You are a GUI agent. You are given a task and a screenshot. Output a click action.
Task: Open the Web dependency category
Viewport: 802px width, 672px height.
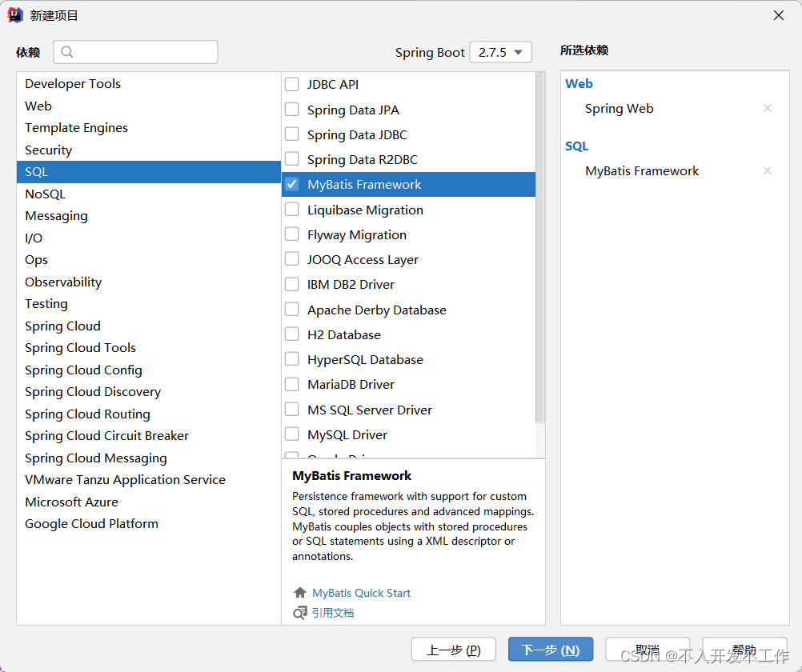[x=148, y=106]
